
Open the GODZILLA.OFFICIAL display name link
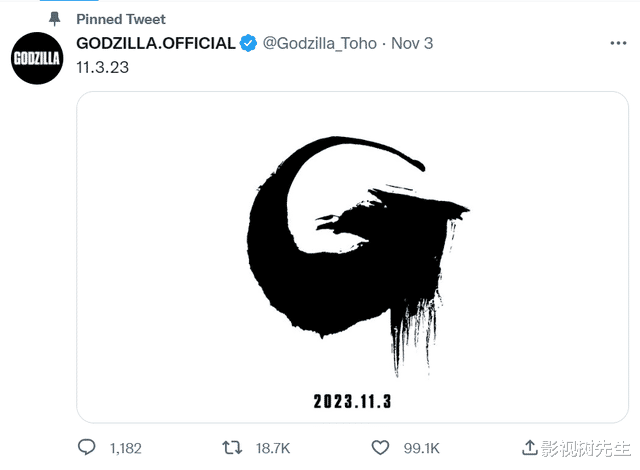pos(156,43)
